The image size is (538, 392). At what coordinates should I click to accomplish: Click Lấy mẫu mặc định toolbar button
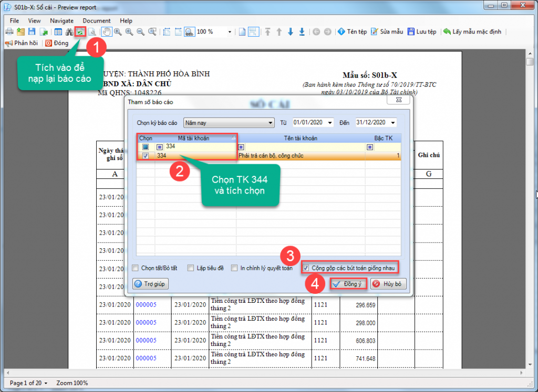point(472,32)
